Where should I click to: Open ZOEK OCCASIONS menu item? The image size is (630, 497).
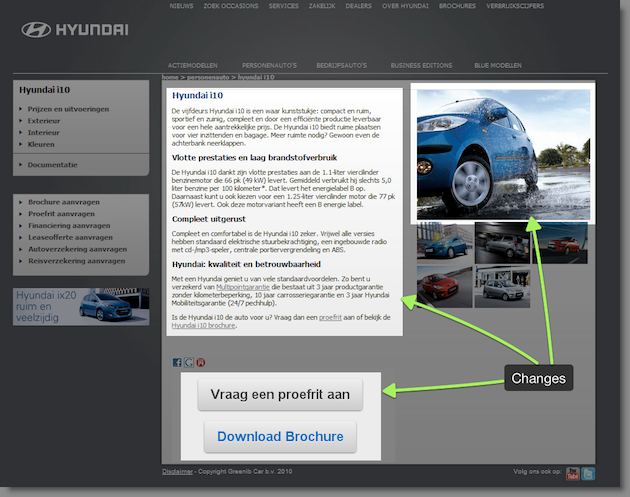pyautogui.click(x=231, y=6)
